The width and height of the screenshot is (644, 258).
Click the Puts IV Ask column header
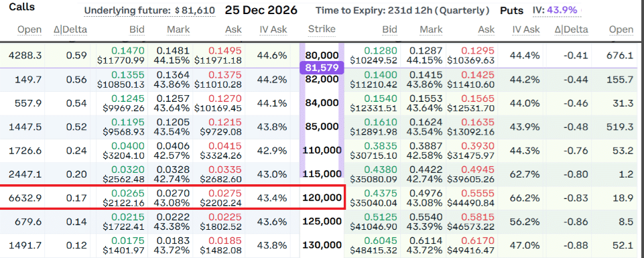[526, 29]
